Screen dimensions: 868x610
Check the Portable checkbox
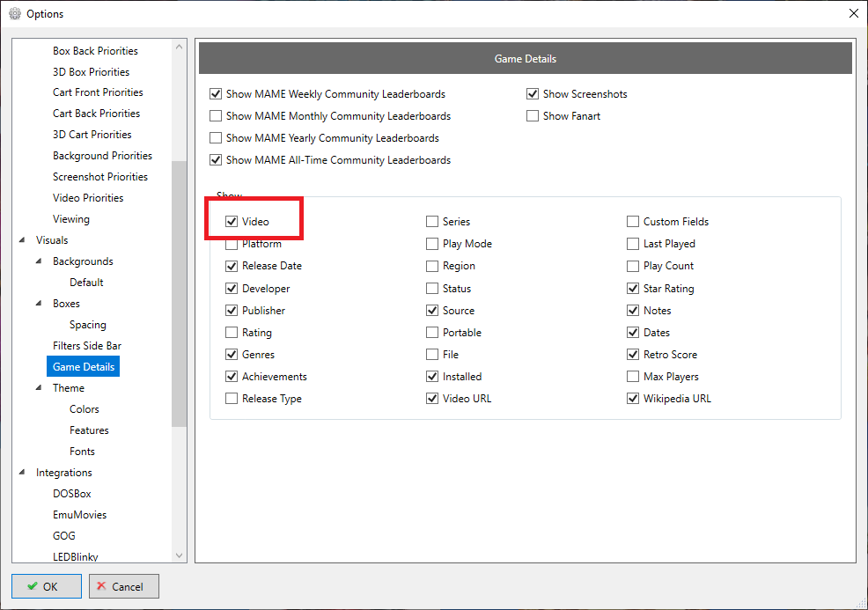[x=432, y=333]
